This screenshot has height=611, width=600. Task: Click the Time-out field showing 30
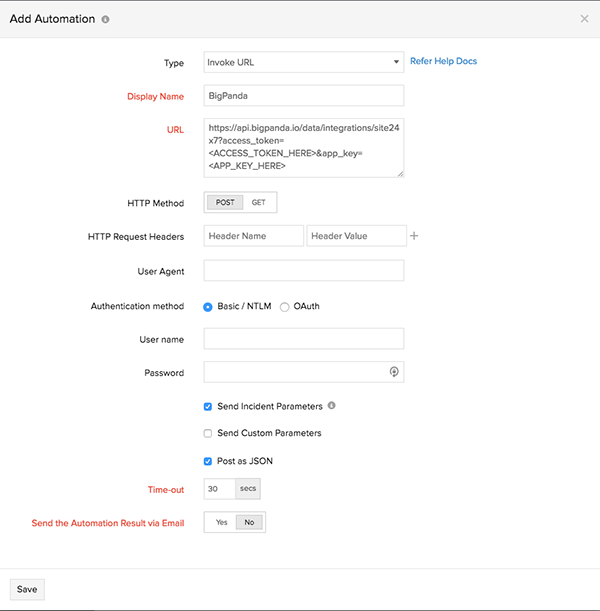[x=219, y=489]
